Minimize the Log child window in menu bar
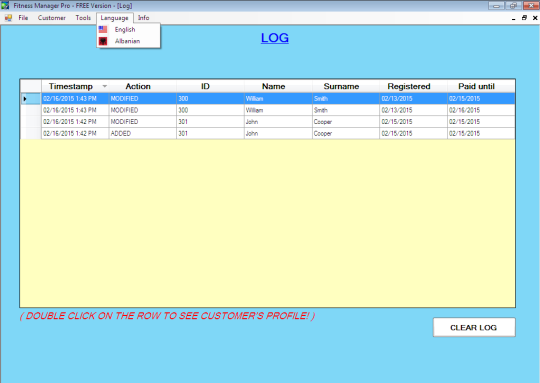The width and height of the screenshot is (540, 383). pyautogui.click(x=513, y=18)
